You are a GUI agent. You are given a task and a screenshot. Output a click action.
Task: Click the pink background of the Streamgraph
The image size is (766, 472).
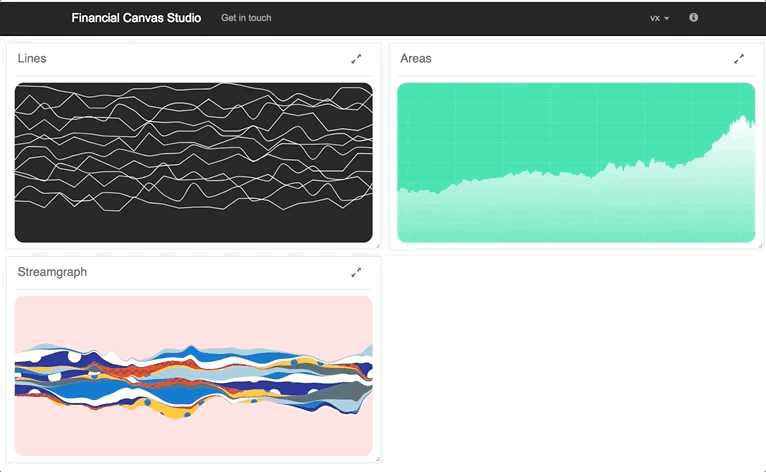[194, 318]
